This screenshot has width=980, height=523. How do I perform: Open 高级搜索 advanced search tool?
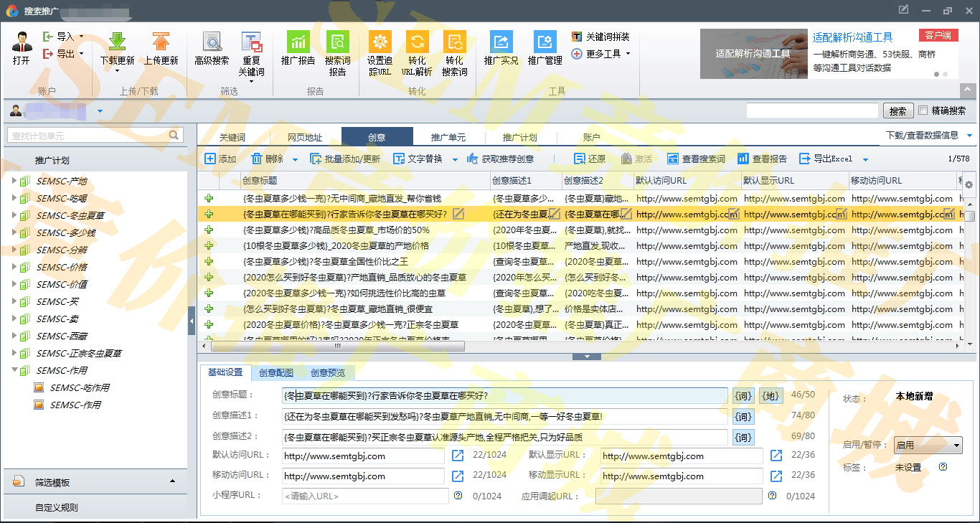(212, 43)
